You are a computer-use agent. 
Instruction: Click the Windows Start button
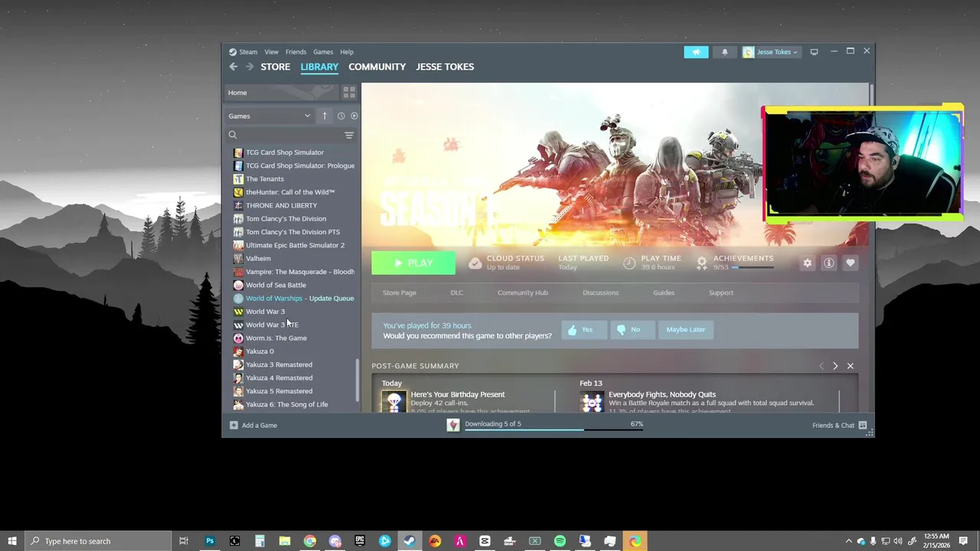pyautogui.click(x=12, y=541)
